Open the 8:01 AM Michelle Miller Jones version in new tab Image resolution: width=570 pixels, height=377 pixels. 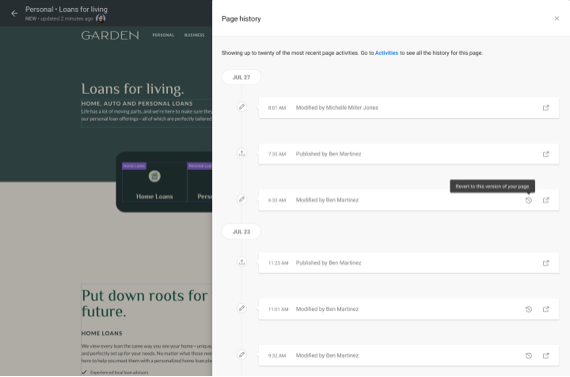pos(546,108)
